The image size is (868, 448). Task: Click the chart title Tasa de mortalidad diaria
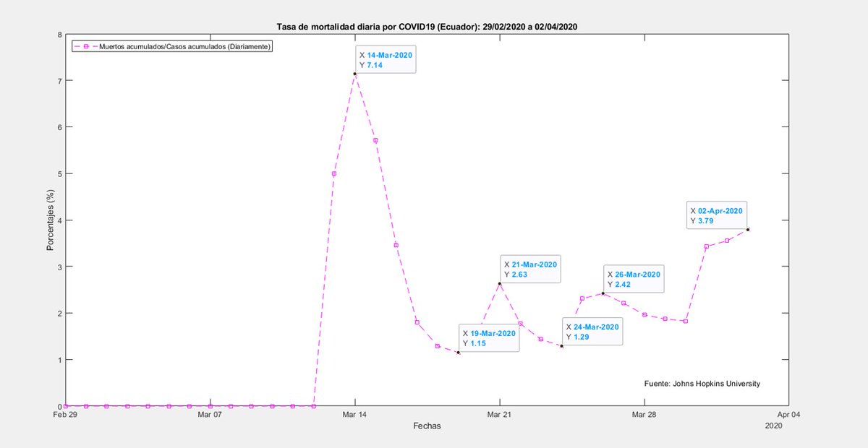tap(427, 27)
